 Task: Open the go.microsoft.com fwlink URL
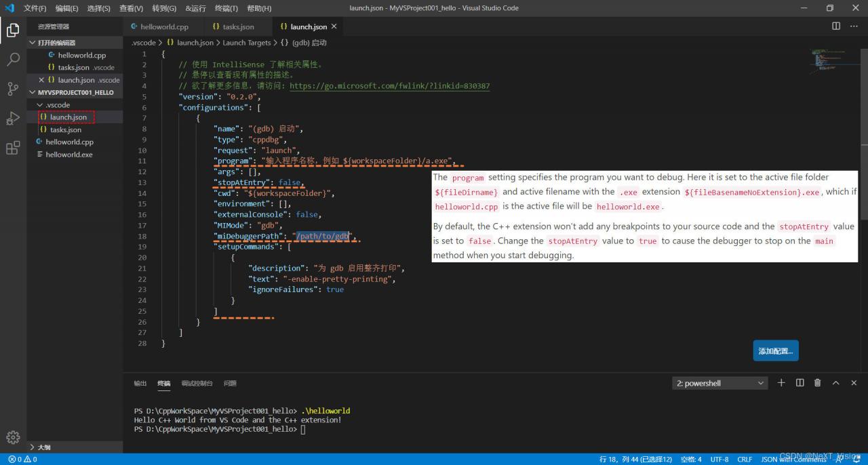coord(389,86)
